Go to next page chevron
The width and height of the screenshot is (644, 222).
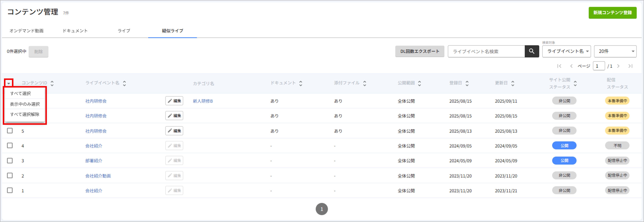(618, 66)
